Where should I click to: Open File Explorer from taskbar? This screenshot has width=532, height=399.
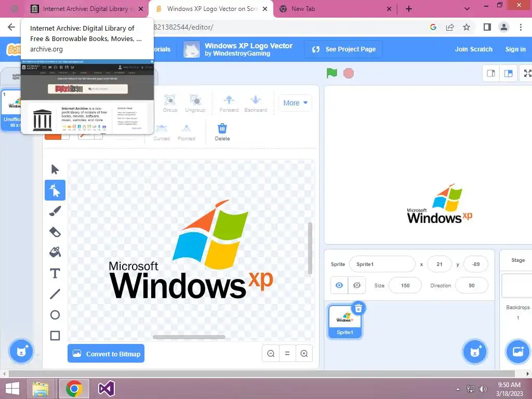(x=41, y=389)
